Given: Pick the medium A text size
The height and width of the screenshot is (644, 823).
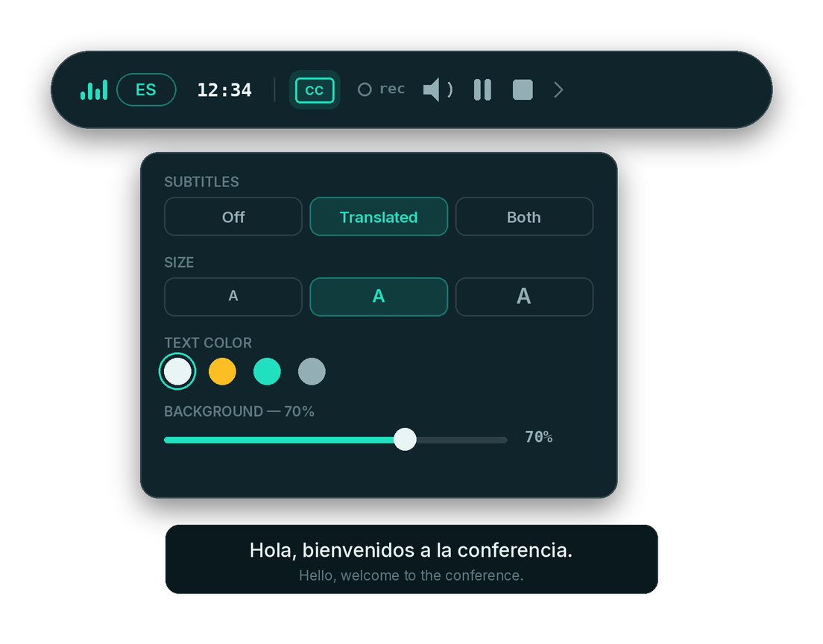Looking at the screenshot, I should [379, 297].
